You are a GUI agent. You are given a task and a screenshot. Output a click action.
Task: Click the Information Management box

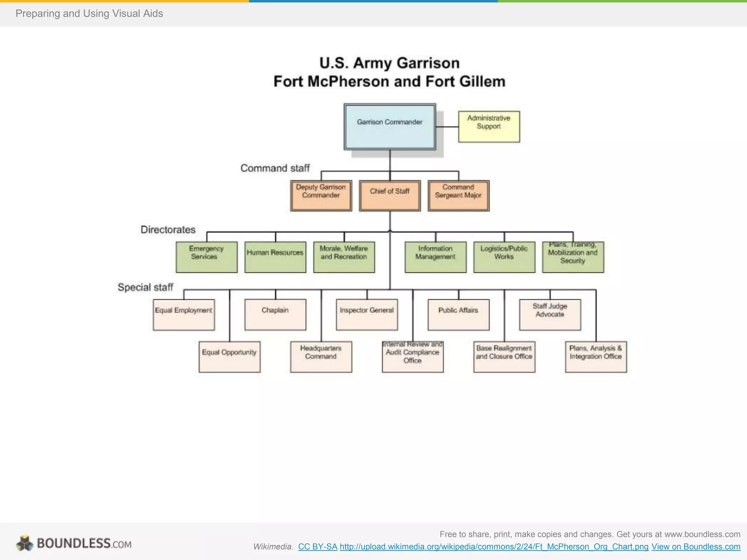[x=435, y=257]
